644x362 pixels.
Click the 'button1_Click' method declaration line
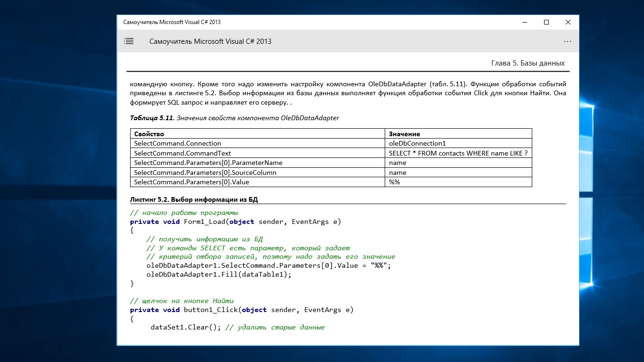click(242, 310)
